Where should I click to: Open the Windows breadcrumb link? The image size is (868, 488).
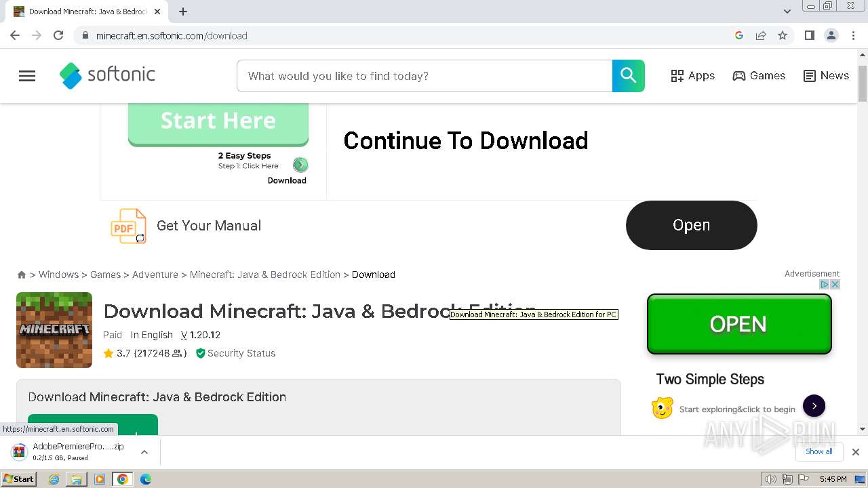tap(58, 274)
